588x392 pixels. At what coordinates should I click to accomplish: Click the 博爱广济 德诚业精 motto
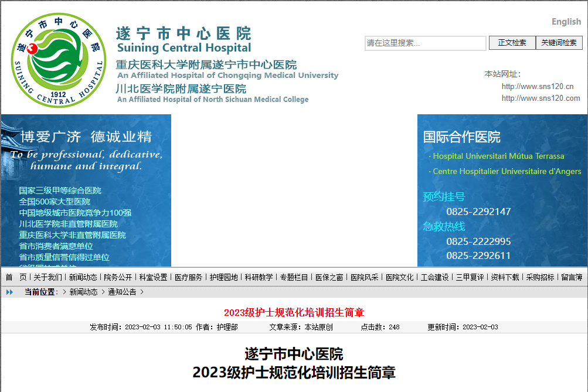click(x=86, y=137)
